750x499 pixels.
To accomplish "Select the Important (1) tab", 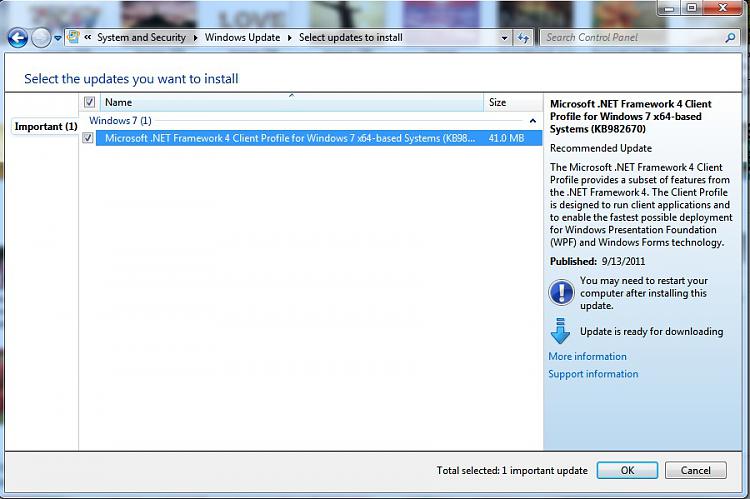I will pos(46,126).
